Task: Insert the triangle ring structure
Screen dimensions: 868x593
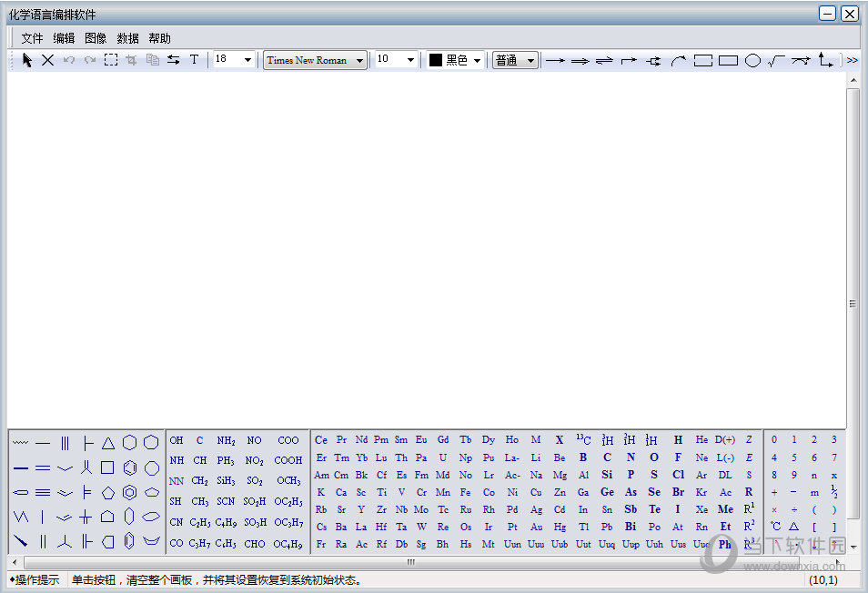Action: click(108, 443)
